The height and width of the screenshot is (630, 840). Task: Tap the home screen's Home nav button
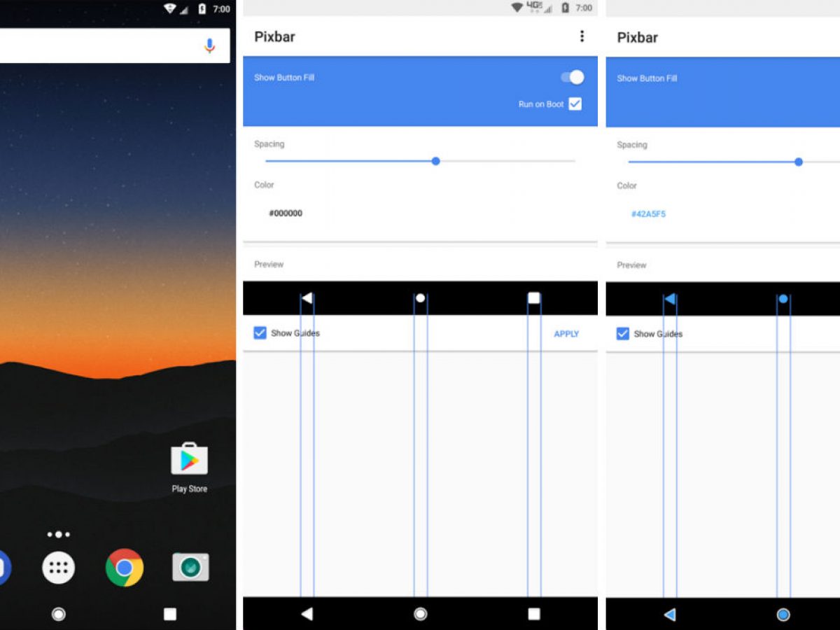tap(59, 614)
